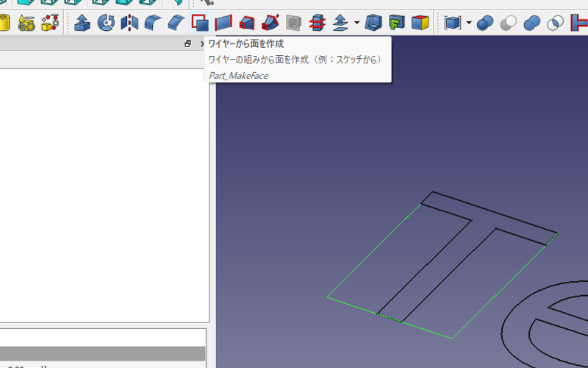The height and width of the screenshot is (368, 588).
Task: Select the Revolve tool
Action: 106,23
